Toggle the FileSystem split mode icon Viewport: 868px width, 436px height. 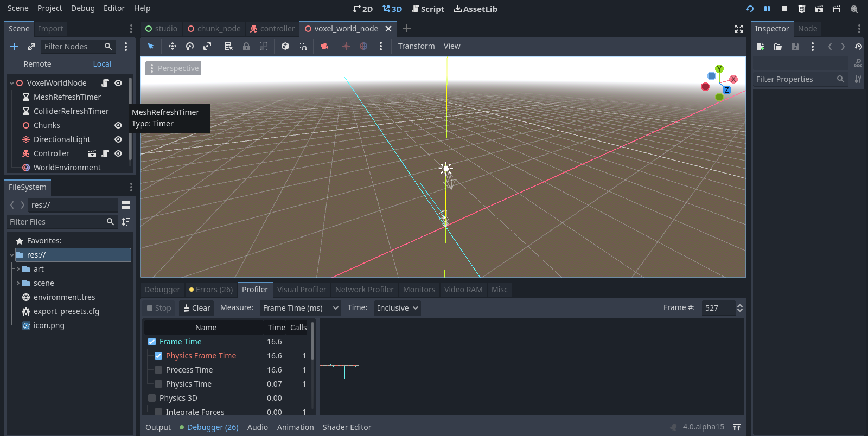click(x=126, y=205)
